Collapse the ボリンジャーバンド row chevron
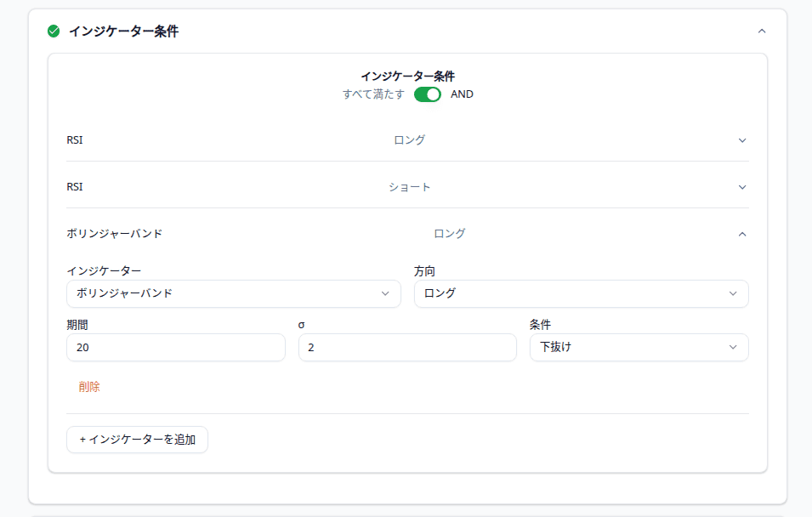 [x=742, y=234]
